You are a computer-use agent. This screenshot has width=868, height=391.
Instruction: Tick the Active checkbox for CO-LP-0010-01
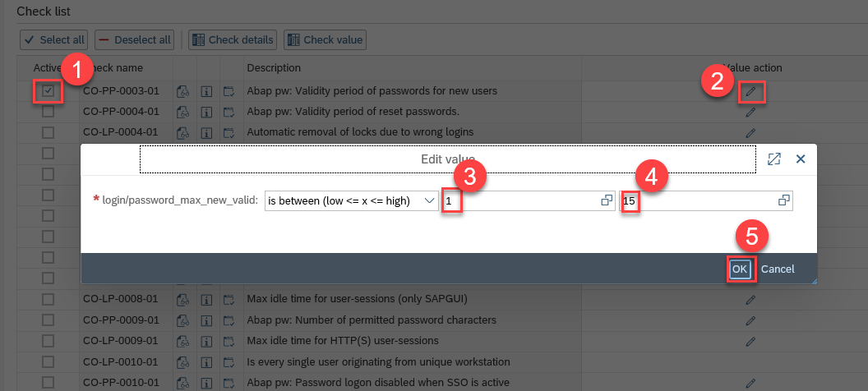48,362
